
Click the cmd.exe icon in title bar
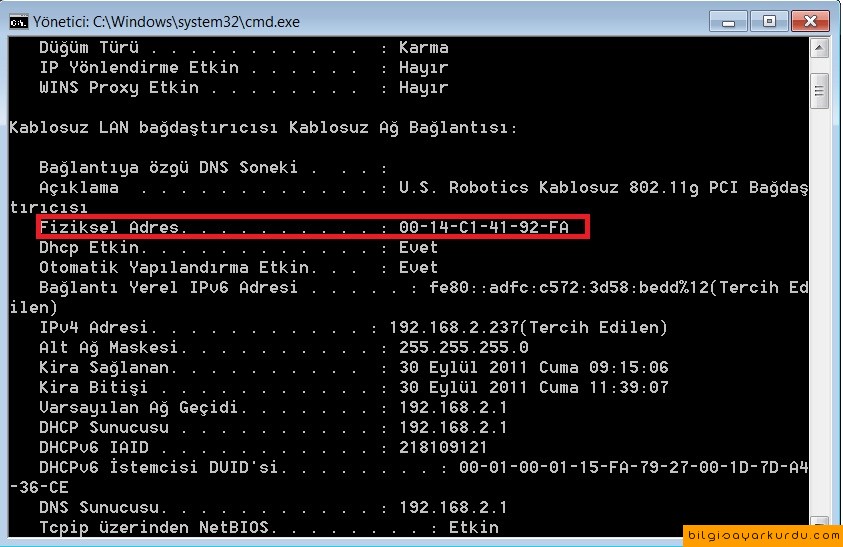pos(18,22)
